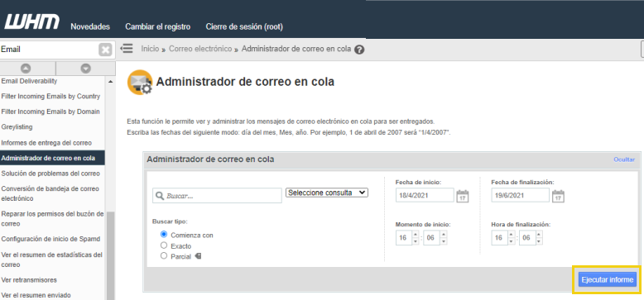The image size is (644, 300).
Task: Select the Exacto radio button
Action: (x=164, y=245)
